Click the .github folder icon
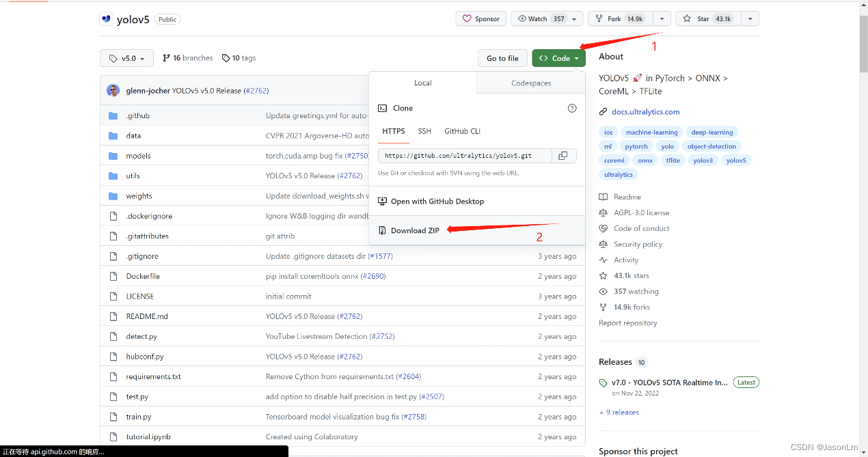868x457 pixels. pyautogui.click(x=113, y=116)
